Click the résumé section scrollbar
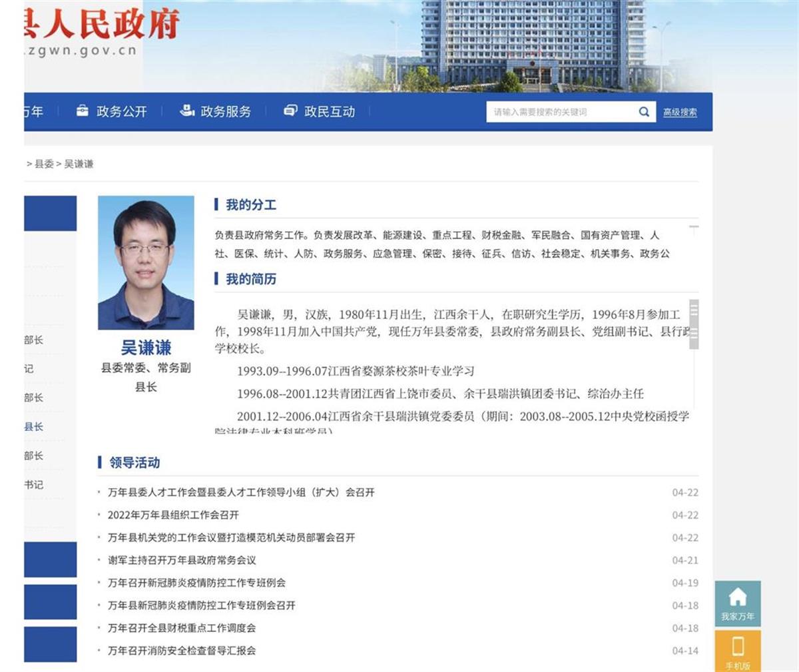Screen dimensions: 799x672 click(x=694, y=324)
